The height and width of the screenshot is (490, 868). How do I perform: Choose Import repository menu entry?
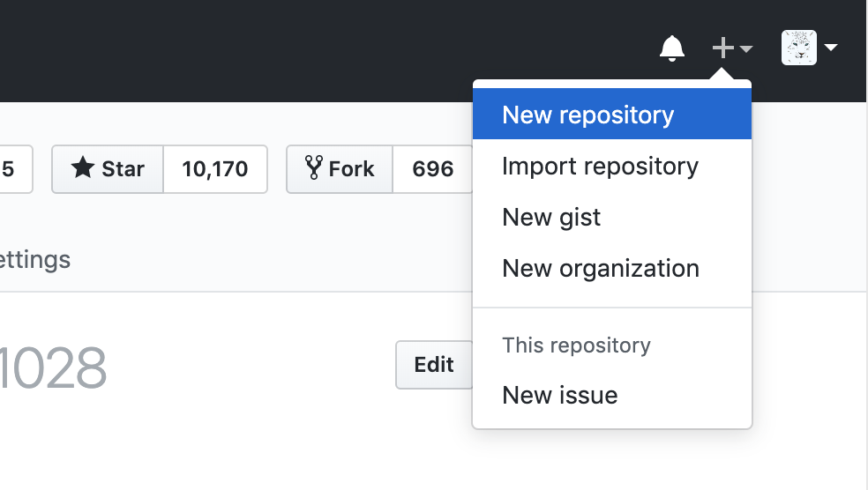pyautogui.click(x=600, y=167)
